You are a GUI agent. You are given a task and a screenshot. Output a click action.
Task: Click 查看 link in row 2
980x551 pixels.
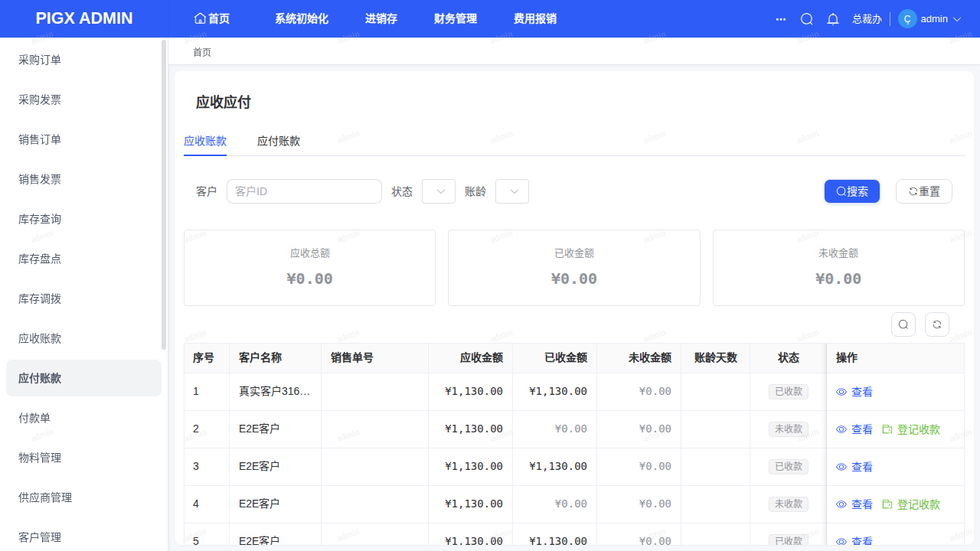click(862, 429)
